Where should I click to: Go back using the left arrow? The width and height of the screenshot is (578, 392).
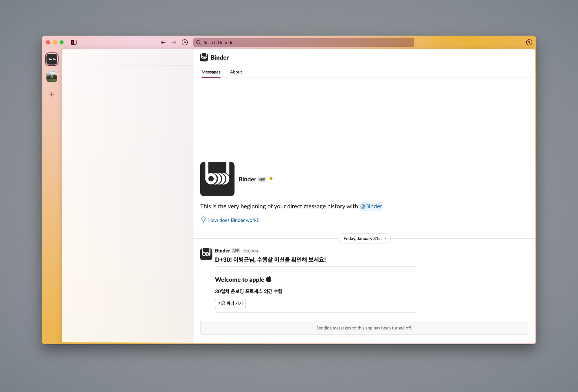[163, 42]
